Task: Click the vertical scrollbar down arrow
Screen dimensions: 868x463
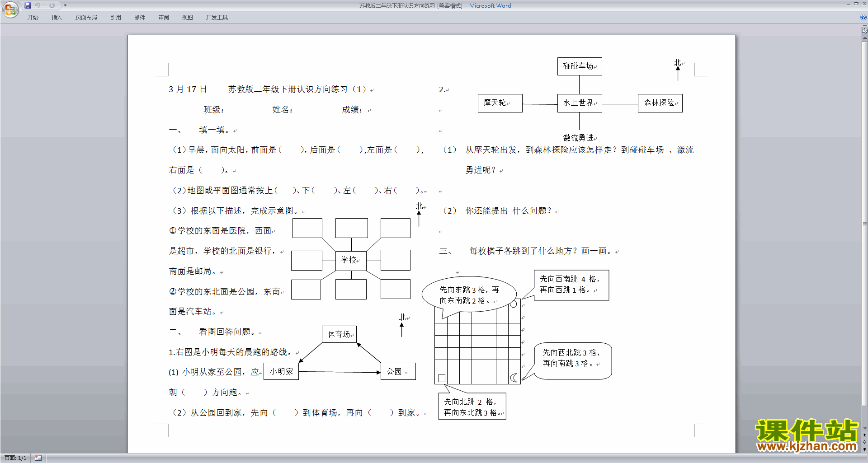Action: pos(864,428)
